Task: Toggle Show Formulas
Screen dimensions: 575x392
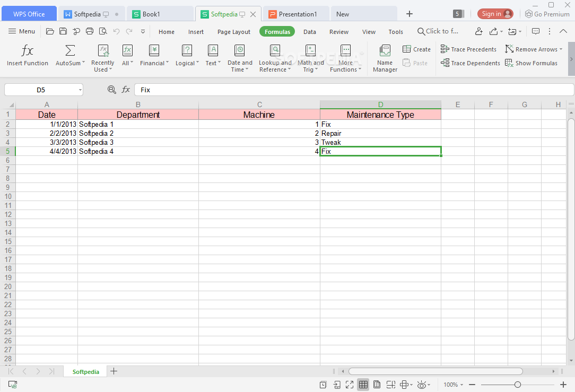Action: pyautogui.click(x=531, y=63)
